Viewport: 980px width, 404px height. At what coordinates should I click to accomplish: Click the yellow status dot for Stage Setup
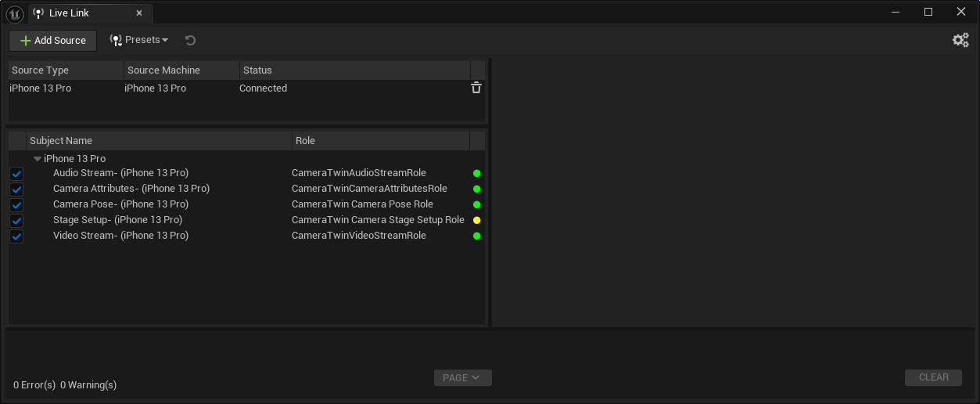[x=476, y=220]
